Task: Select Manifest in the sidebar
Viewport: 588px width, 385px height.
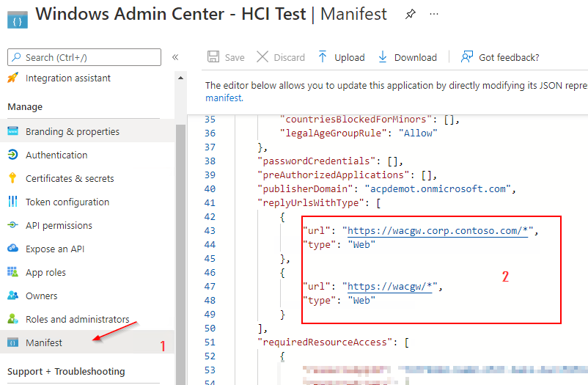Action: click(43, 342)
